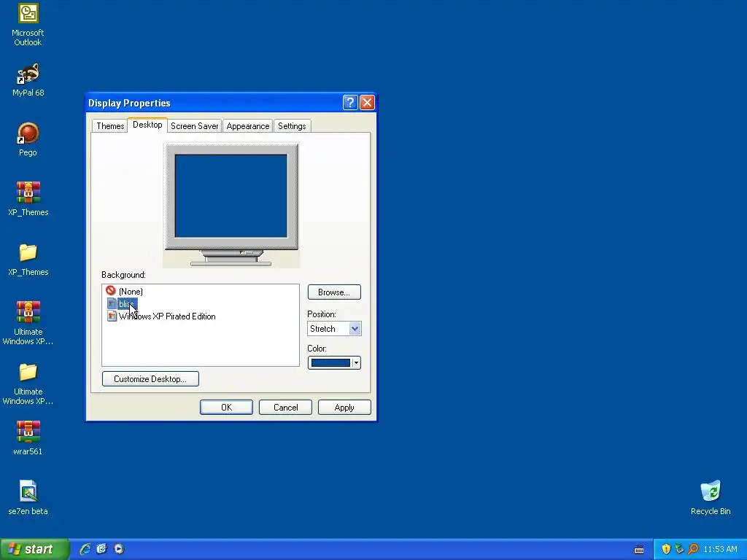Click Customize Desktop... button
The width and height of the screenshot is (747, 560).
click(x=150, y=379)
